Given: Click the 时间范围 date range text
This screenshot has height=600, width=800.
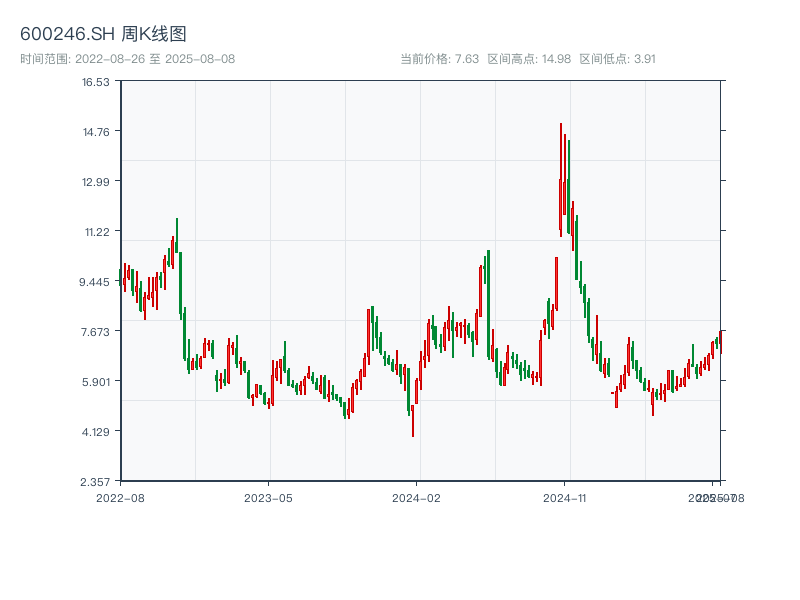Looking at the screenshot, I should click(x=128, y=59).
